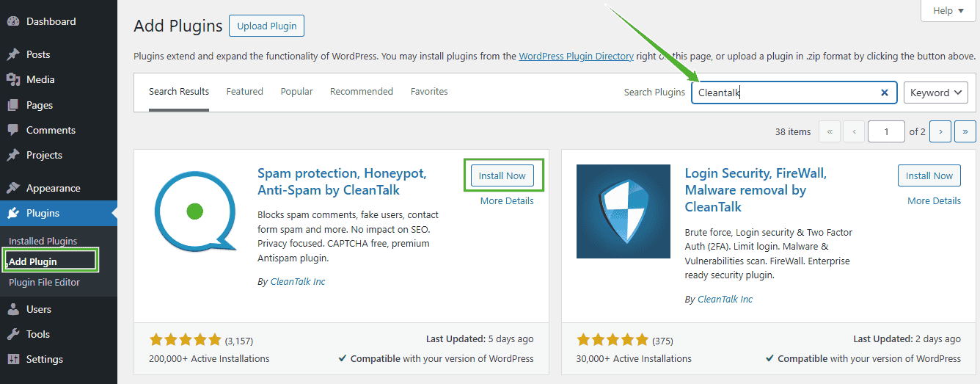This screenshot has width=980, height=384.
Task: Click the Projects pin icon
Action: pyautogui.click(x=12, y=155)
